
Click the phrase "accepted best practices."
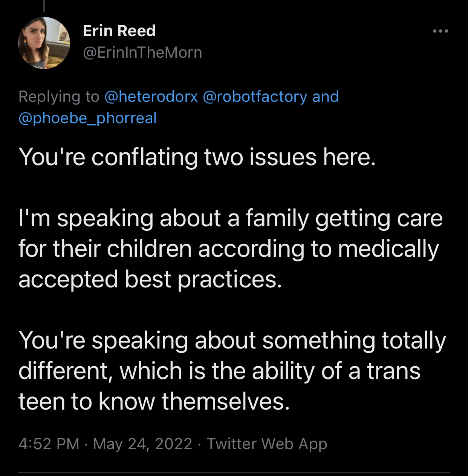point(150,279)
